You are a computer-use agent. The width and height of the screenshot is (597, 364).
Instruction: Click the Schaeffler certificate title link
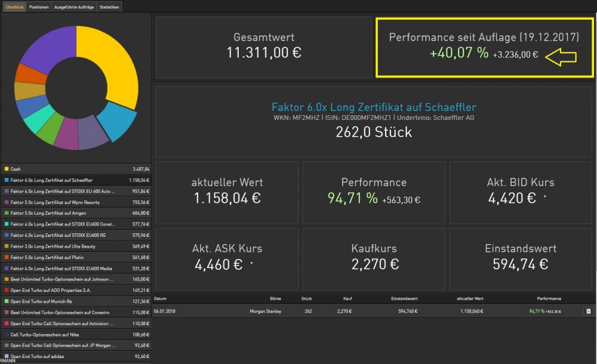coord(374,107)
